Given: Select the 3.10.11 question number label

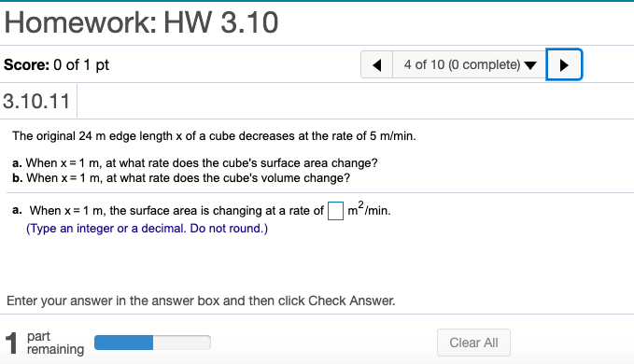Looking at the screenshot, I should click(x=36, y=101).
